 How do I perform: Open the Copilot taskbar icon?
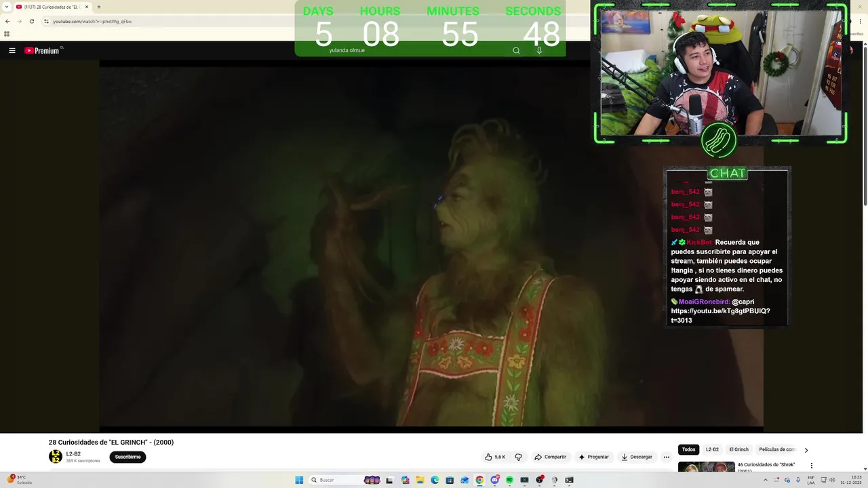[405, 480]
